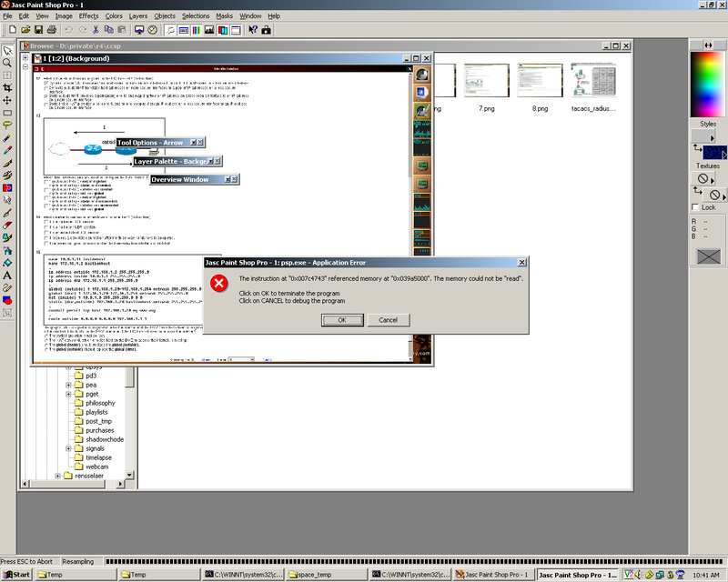The image size is (728, 582).
Task: Select the Picture Tube tool
Action: point(7,238)
